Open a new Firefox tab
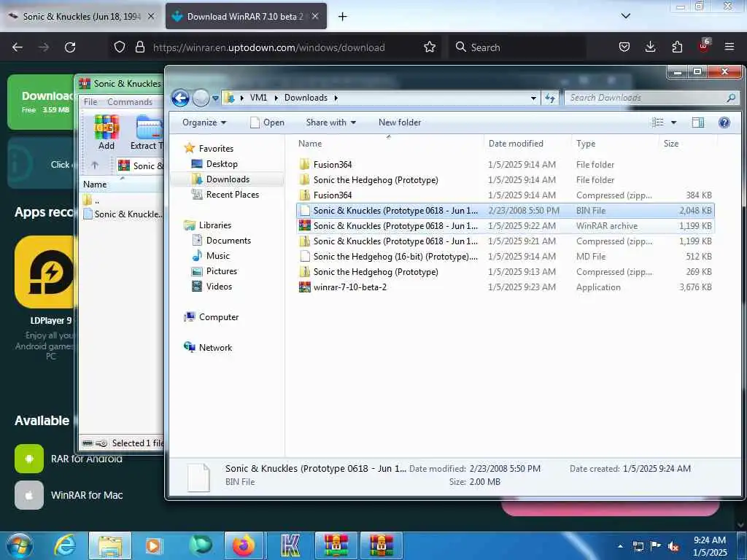Viewport: 747px width, 560px height. pyautogui.click(x=343, y=17)
